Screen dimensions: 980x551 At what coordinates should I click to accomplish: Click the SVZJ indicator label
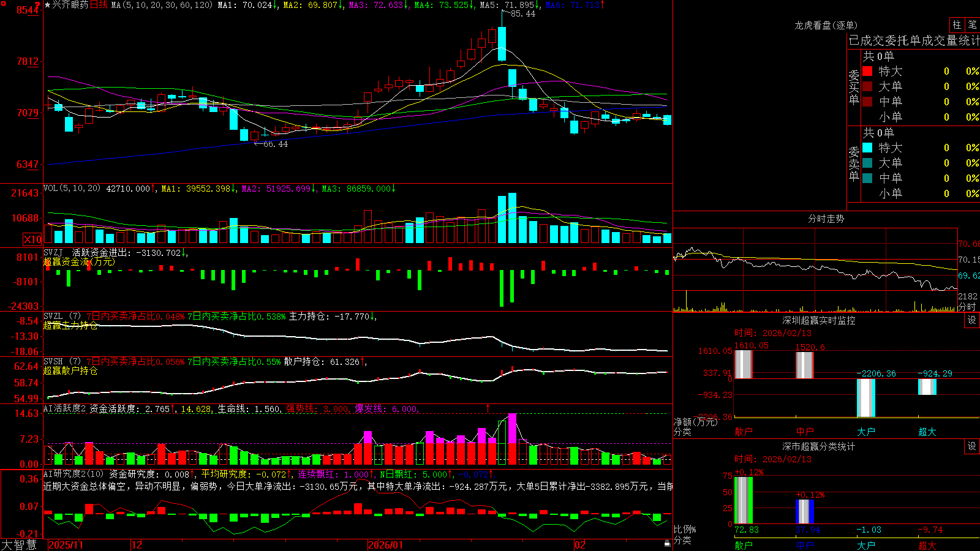point(53,252)
